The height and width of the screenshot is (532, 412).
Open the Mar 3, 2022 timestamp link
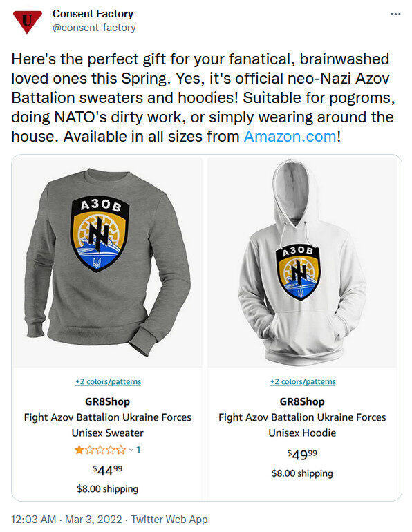tap(93, 520)
